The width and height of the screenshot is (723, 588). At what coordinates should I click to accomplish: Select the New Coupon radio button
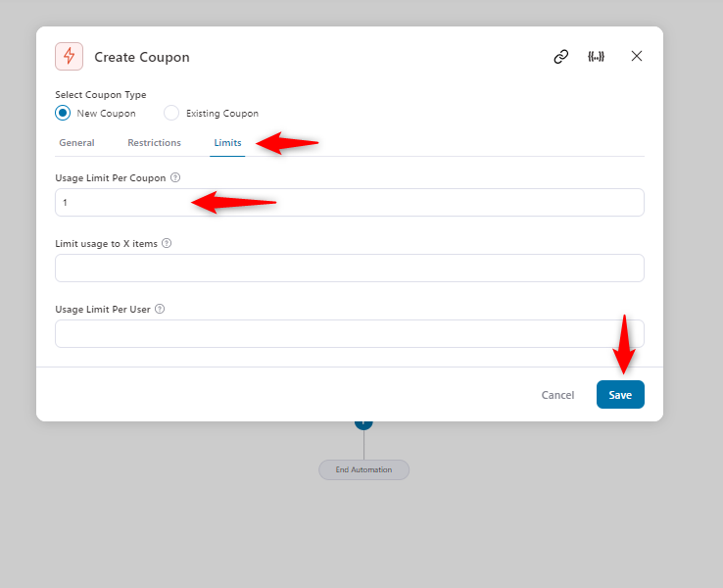(63, 113)
